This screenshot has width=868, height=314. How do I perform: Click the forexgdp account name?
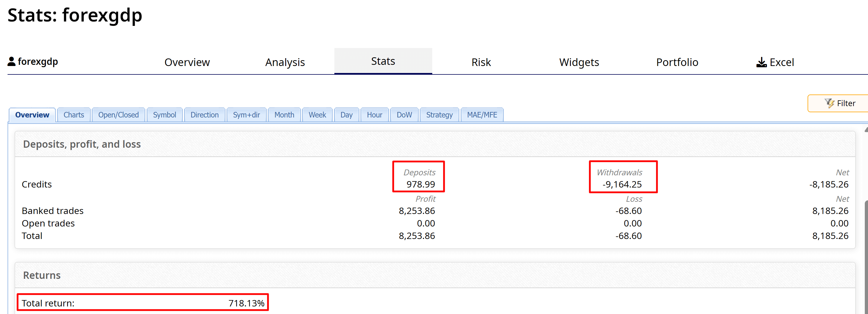coord(38,61)
